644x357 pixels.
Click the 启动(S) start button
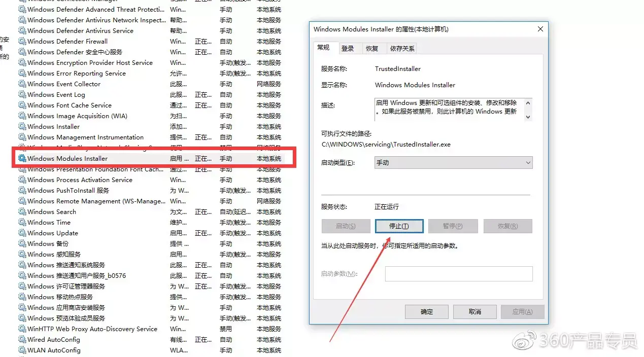point(346,226)
